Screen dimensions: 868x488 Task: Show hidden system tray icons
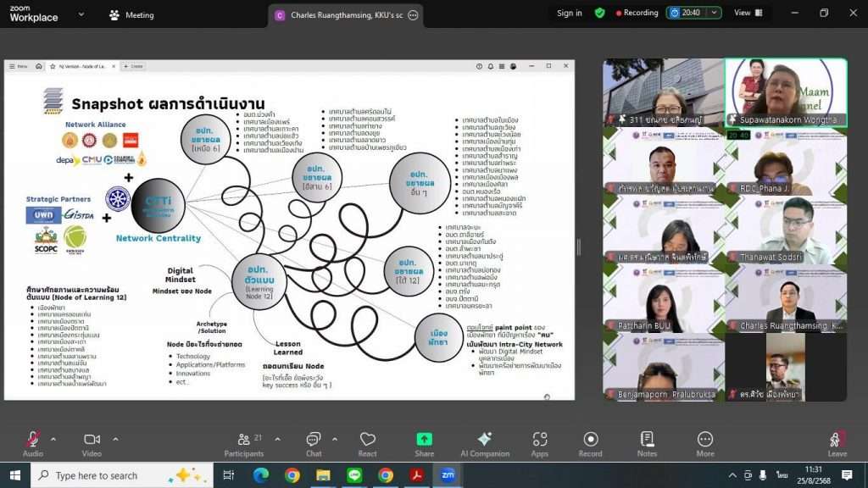tap(732, 475)
